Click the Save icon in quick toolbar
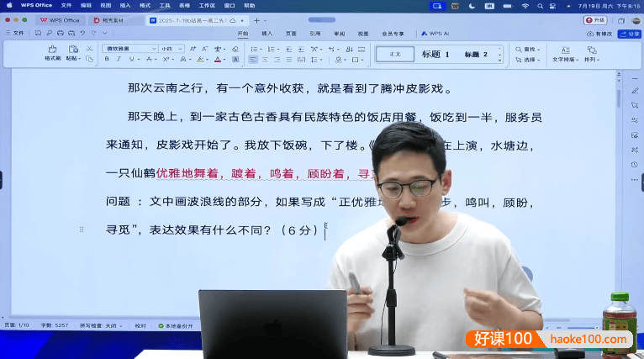644x359 pixels. tap(38, 33)
